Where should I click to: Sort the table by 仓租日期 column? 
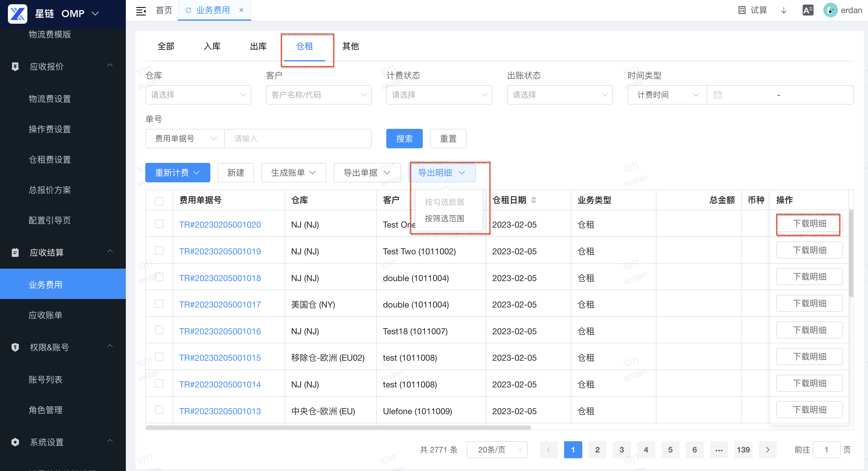(534, 200)
